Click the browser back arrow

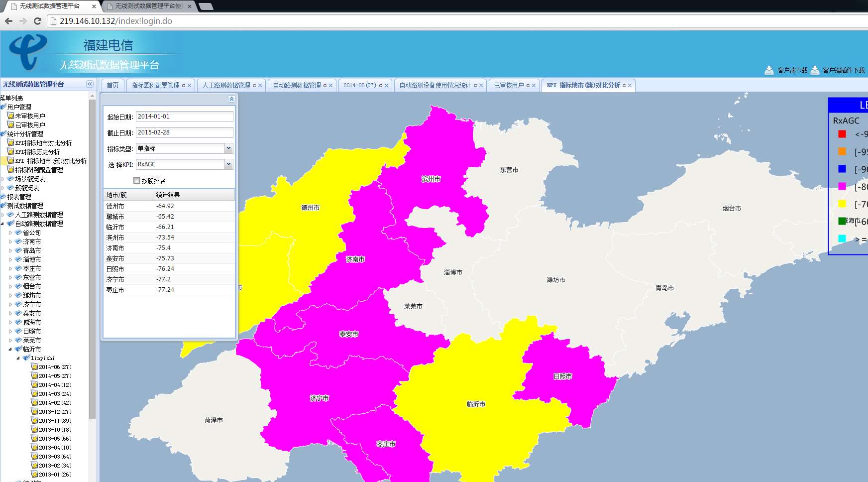coord(8,21)
